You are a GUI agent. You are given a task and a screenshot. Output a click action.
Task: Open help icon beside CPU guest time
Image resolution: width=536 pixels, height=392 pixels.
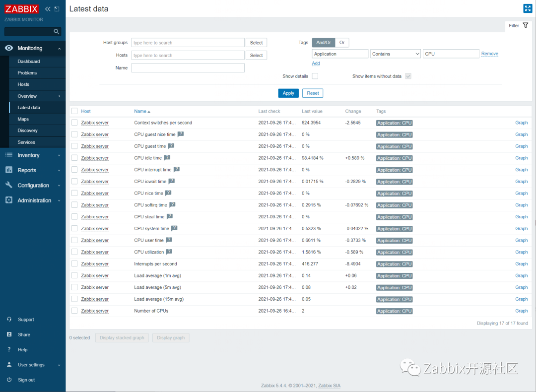point(171,146)
